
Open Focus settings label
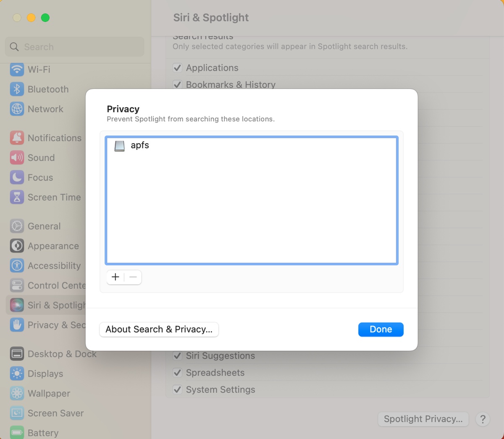(x=40, y=177)
